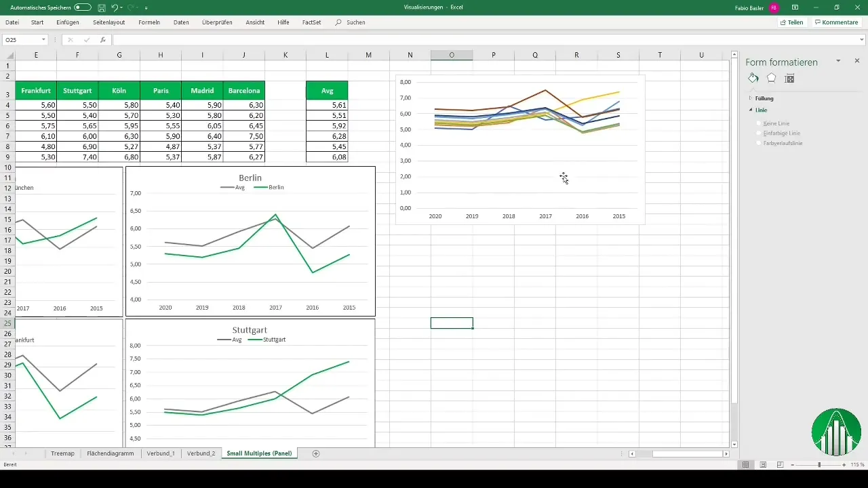Select the Einfarbige Linie radio button
Viewport: 868px width, 488px height.
(758, 134)
